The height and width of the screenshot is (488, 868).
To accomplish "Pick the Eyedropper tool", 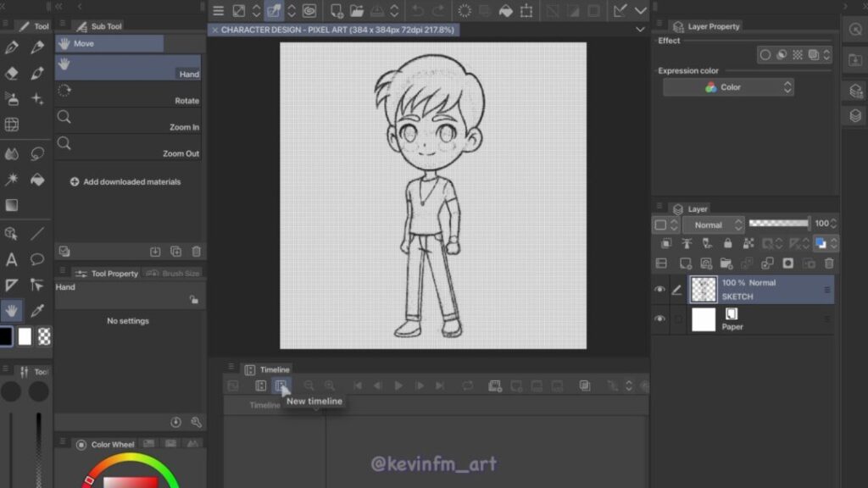I will tap(37, 310).
